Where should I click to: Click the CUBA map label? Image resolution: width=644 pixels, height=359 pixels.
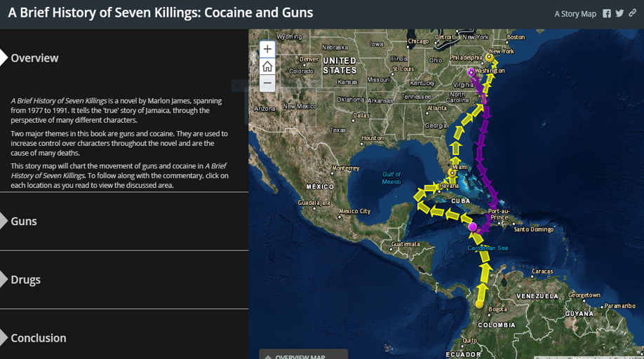(460, 201)
